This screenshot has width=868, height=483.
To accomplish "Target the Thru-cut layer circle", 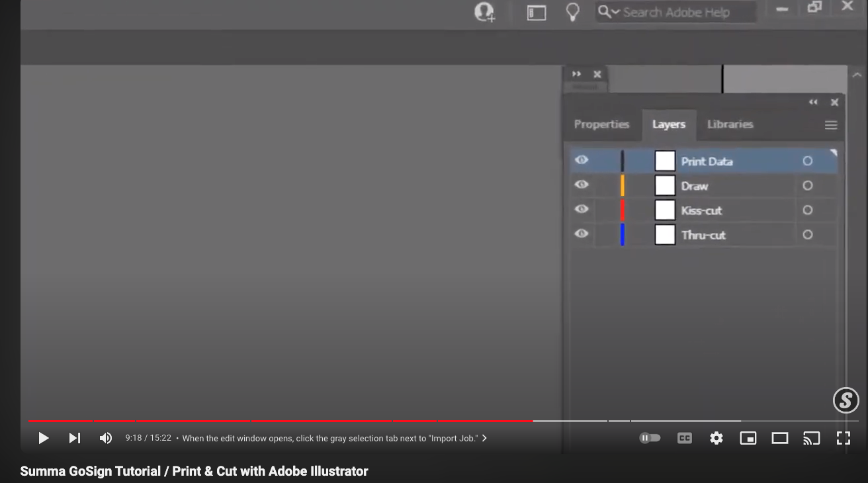I will (807, 234).
